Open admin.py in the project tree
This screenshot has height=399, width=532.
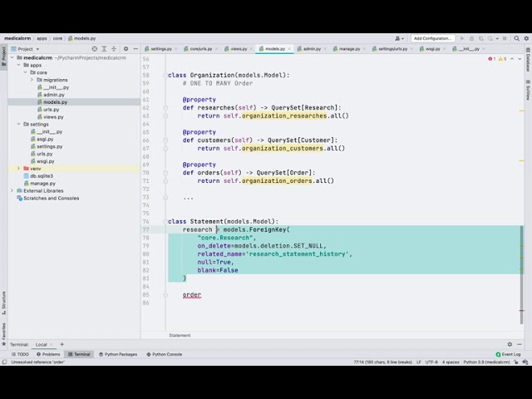pyautogui.click(x=53, y=95)
